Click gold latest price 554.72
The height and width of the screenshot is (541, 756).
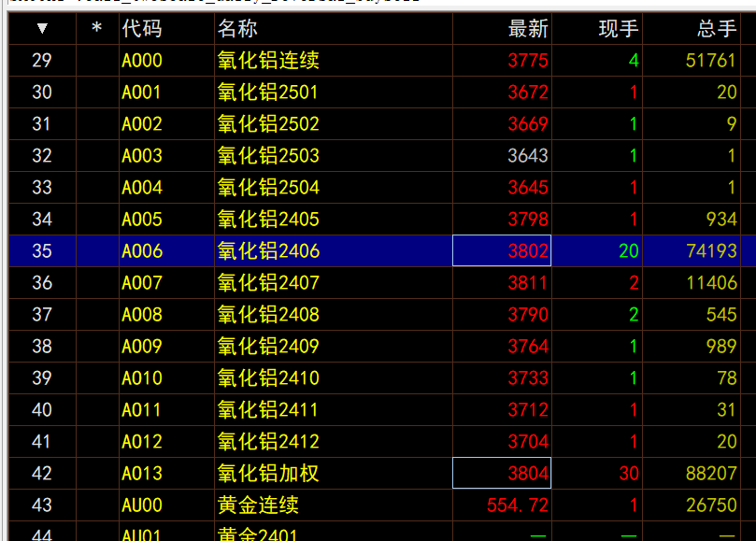pos(518,505)
